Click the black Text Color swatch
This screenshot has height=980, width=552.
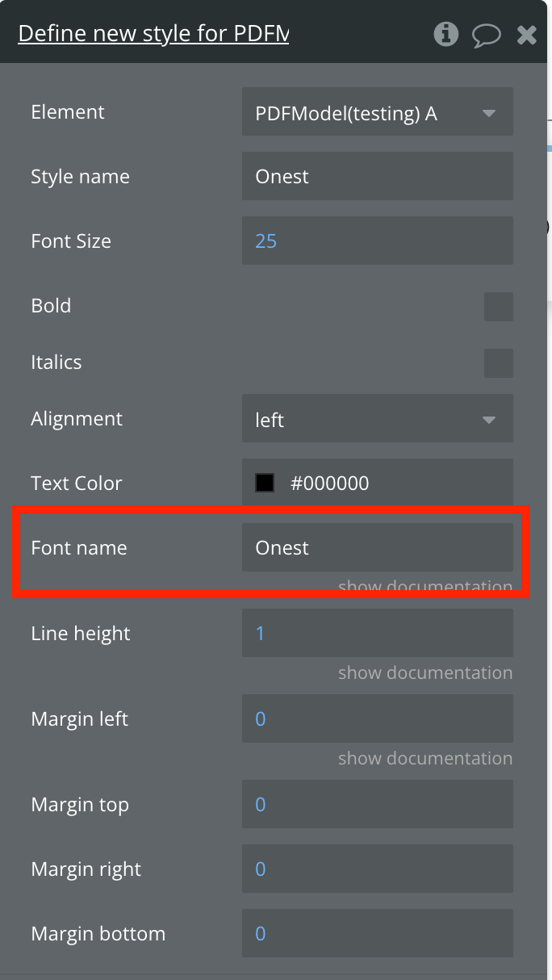coord(265,483)
